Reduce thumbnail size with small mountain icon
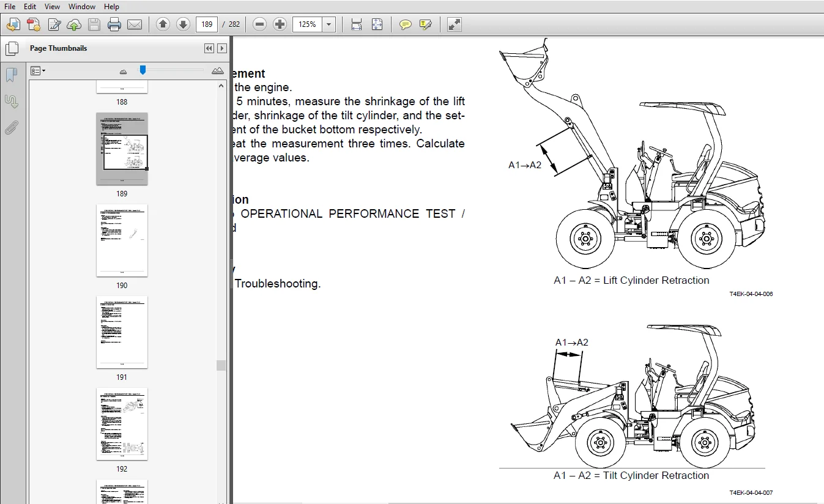 124,72
